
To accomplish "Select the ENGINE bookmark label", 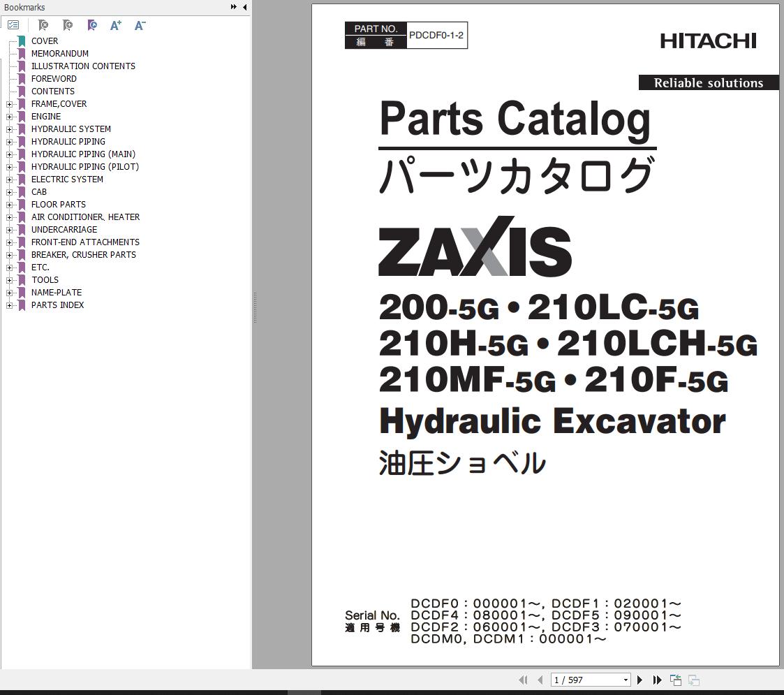I will click(x=46, y=117).
